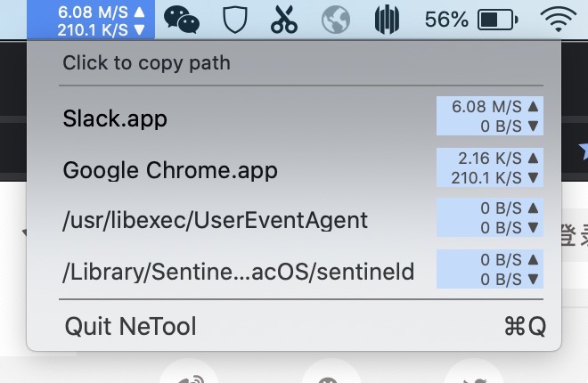The height and width of the screenshot is (383, 588).
Task: Click the ⌘Q shortcut label
Action: (525, 326)
